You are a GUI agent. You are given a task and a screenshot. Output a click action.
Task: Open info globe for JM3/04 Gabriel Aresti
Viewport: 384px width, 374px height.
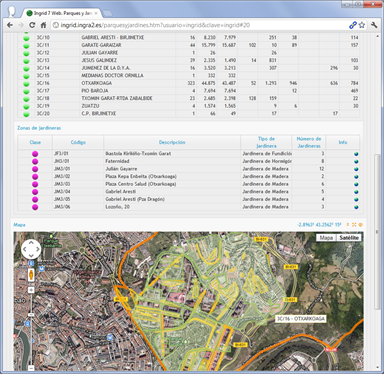[356, 192]
